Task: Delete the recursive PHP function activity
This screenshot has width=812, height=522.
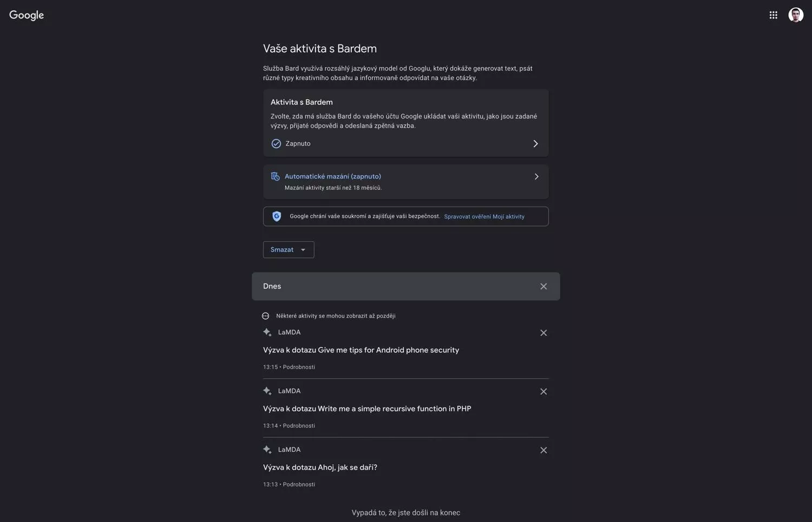Action: [x=543, y=392]
